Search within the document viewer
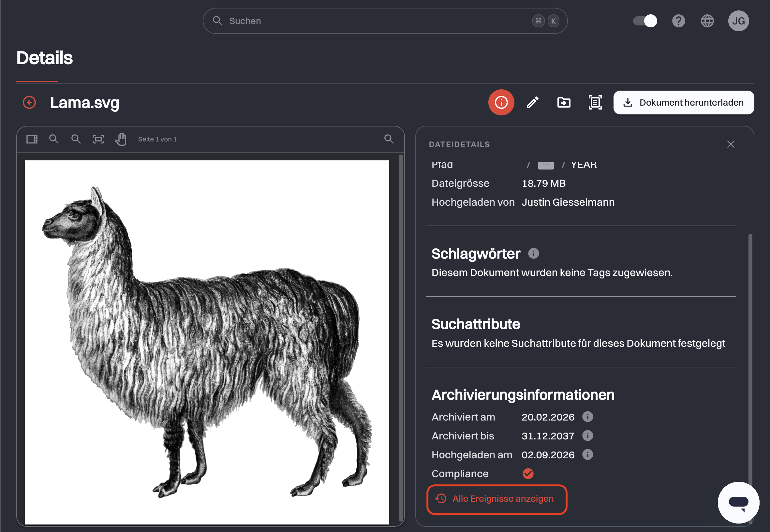The width and height of the screenshot is (770, 532). 389,139
